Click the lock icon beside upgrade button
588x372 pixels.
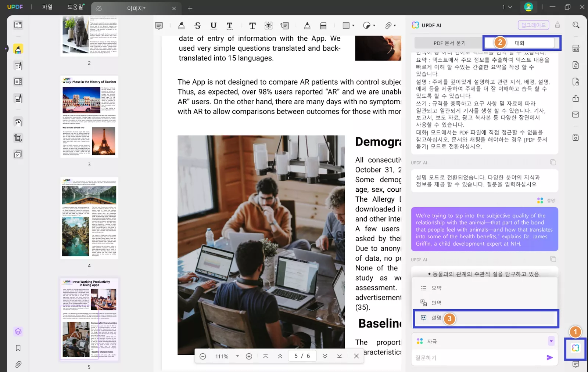coord(557,25)
